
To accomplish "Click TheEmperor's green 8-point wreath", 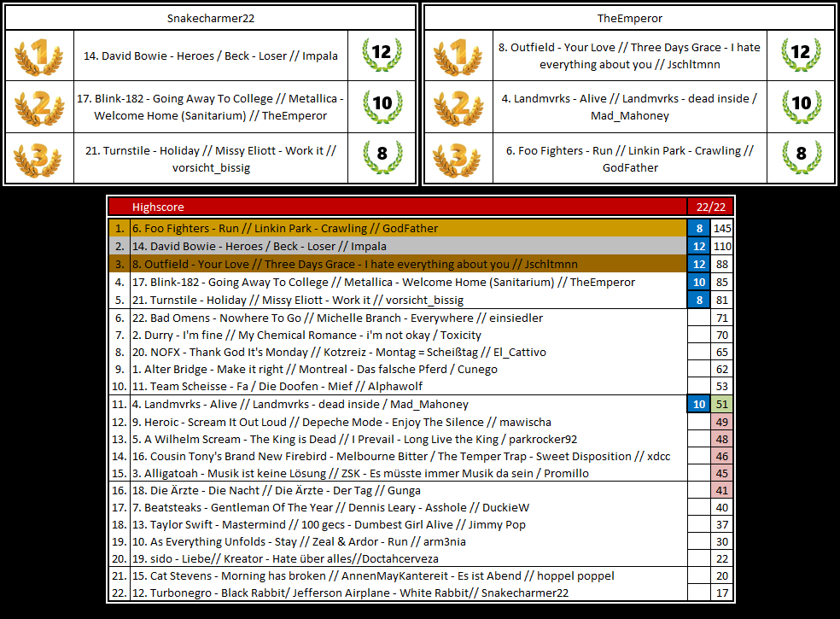I will [802, 156].
